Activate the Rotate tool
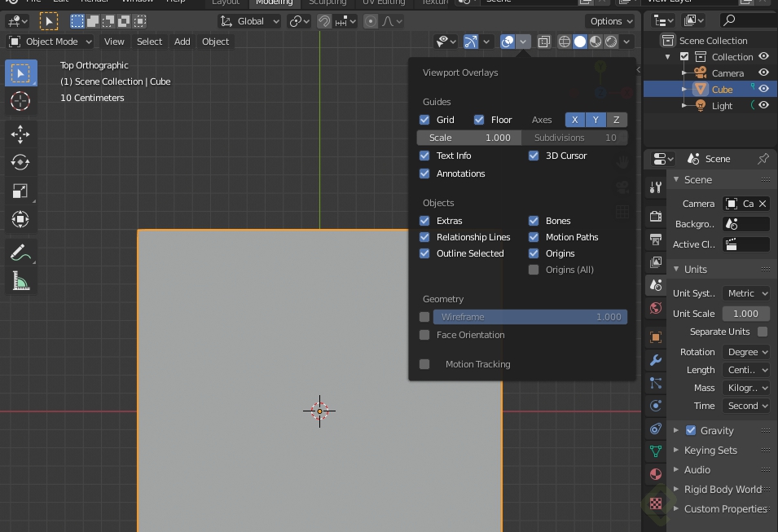 tap(20, 162)
